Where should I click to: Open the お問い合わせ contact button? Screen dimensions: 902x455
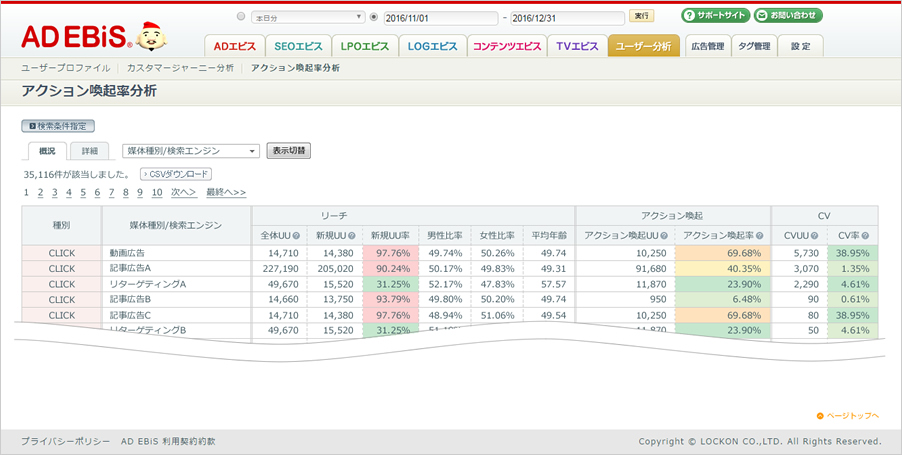click(x=788, y=16)
